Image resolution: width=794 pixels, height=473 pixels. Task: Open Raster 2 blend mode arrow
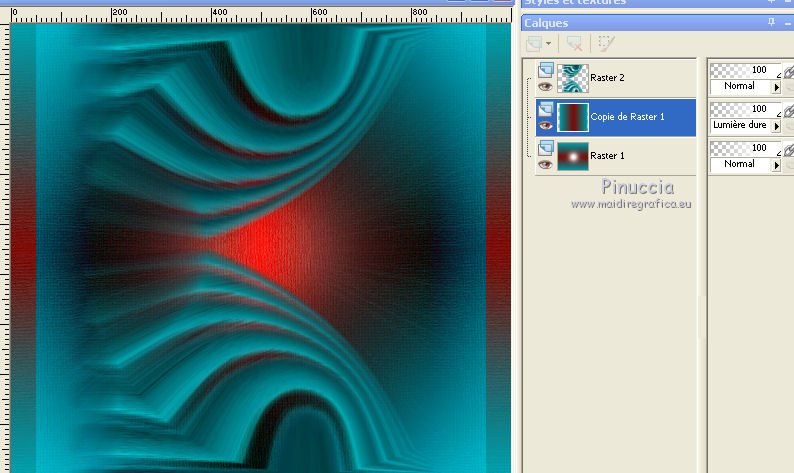pyautogui.click(x=776, y=87)
